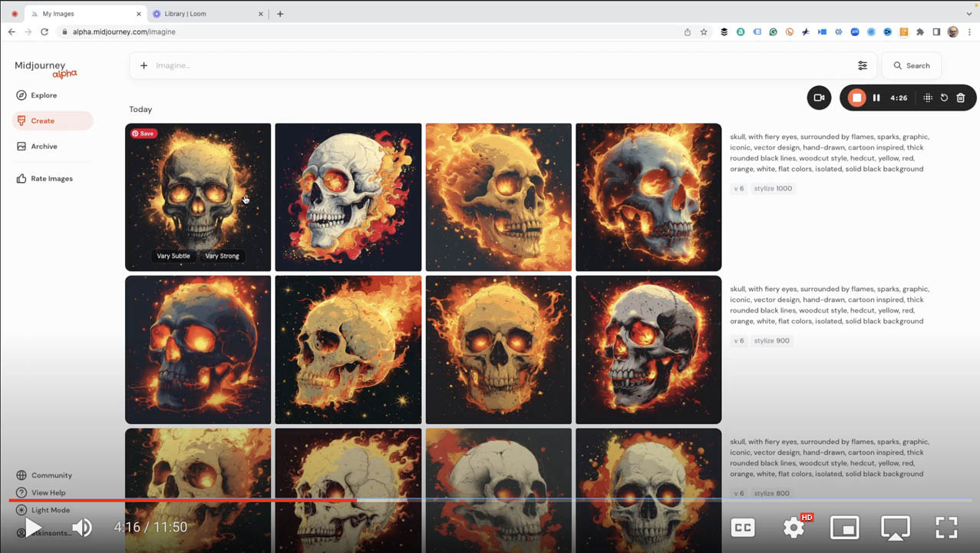Toggle the Loom camera button
The height and width of the screenshot is (553, 980).
[819, 98]
